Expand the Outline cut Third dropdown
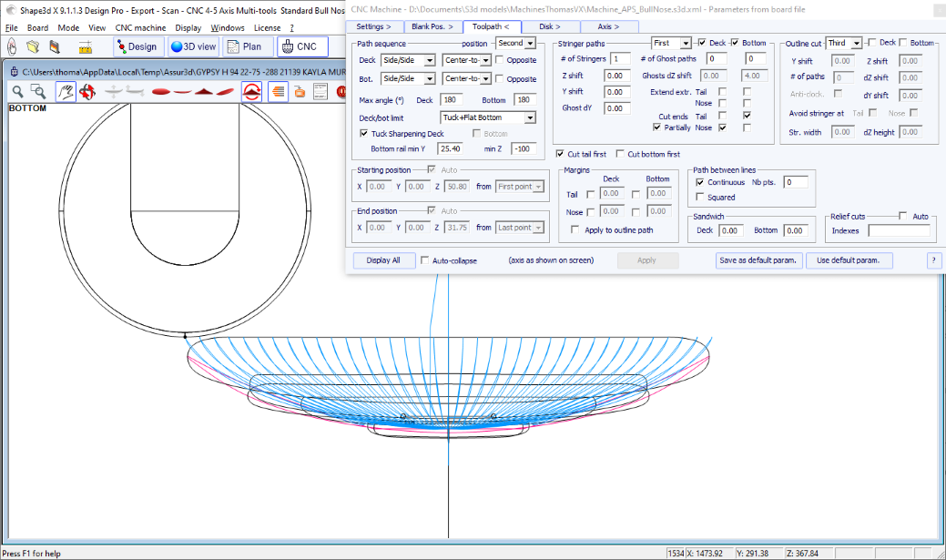This screenshot has width=946, height=560. coord(856,43)
